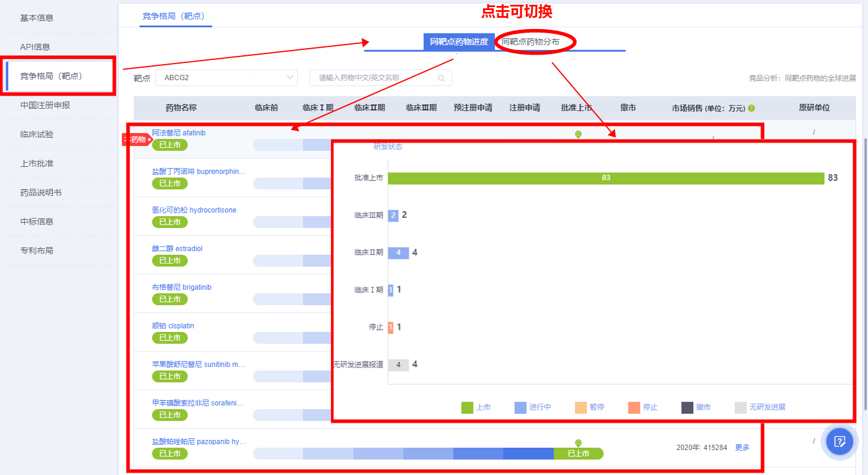The width and height of the screenshot is (868, 475).
Task: Click the approval location pin for afatinib
Action: tap(578, 134)
